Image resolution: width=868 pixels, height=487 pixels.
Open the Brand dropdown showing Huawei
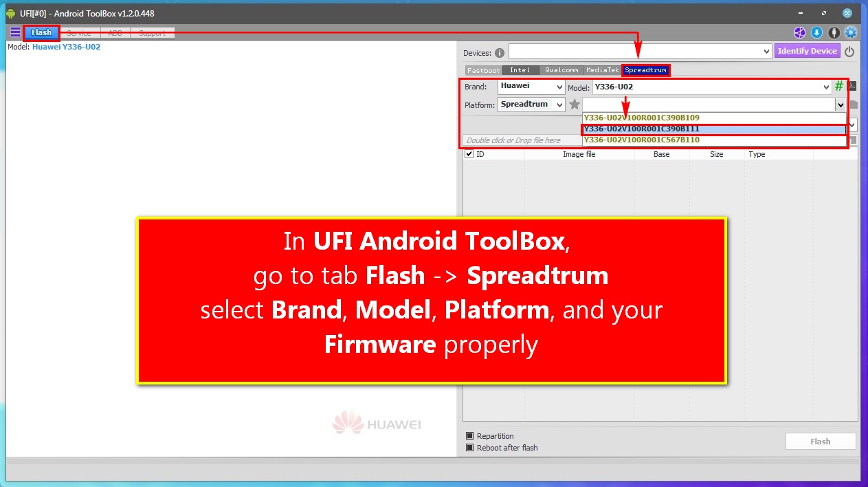coord(559,87)
